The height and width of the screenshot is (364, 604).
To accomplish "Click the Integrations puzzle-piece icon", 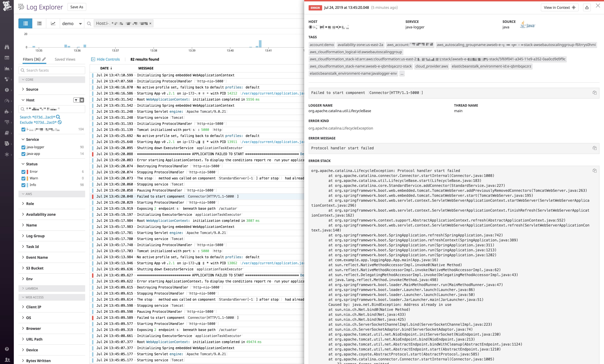I will tap(7, 112).
